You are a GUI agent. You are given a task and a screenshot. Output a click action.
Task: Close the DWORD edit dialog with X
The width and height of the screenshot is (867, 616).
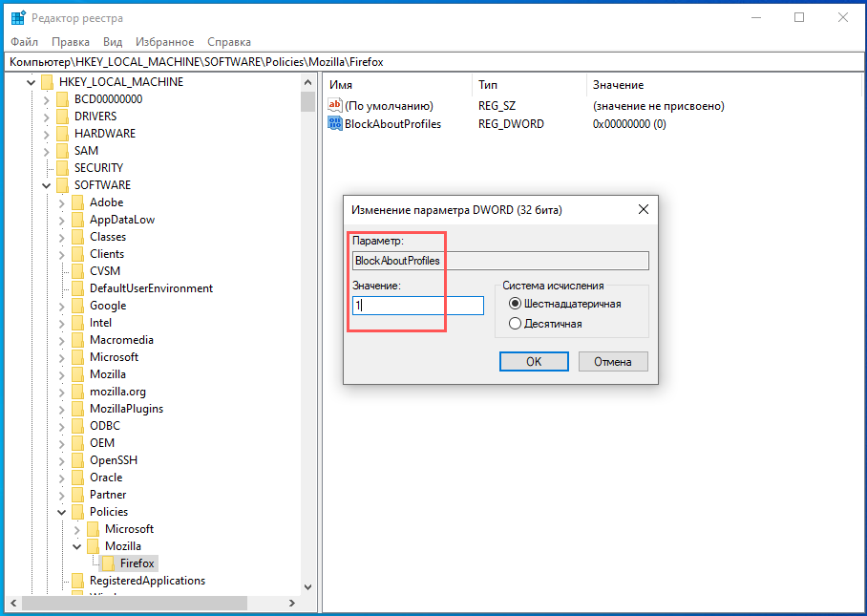coord(643,209)
